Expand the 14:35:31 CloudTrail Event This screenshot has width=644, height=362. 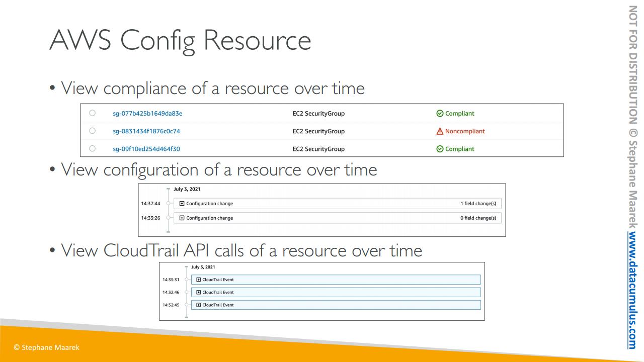pos(199,280)
